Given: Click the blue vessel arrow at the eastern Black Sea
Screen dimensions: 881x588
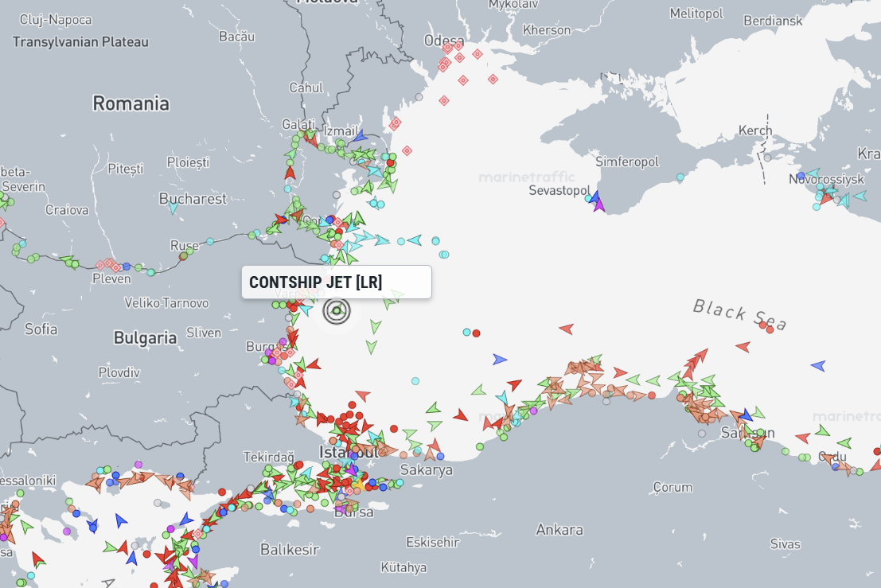Looking at the screenshot, I should 818,366.
